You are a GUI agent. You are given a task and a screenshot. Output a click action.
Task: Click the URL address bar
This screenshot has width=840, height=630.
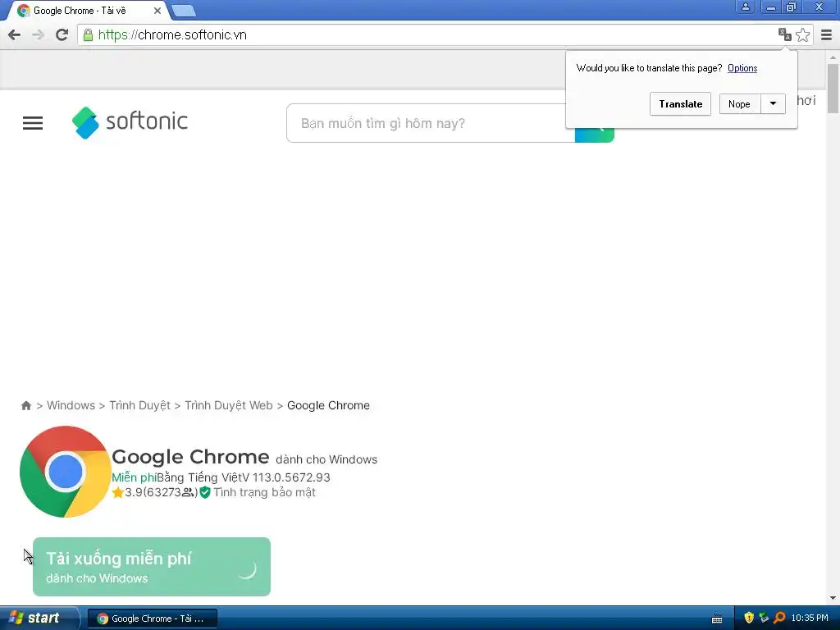coord(428,34)
